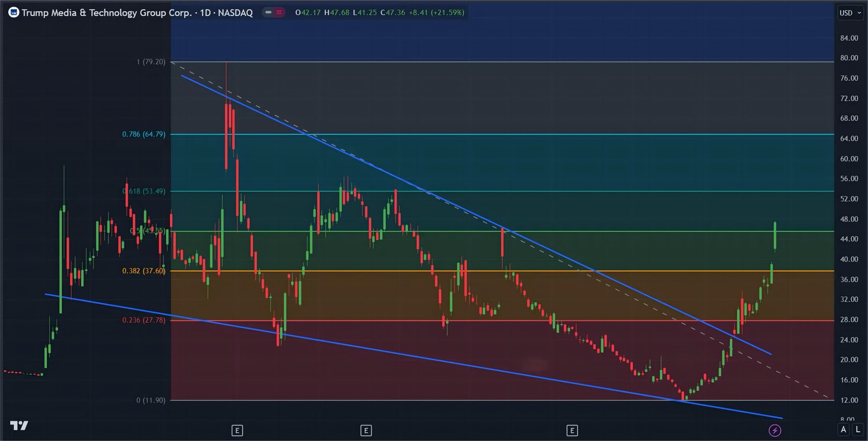The image size is (868, 441).
Task: Select the Fibonacci label 0.618 (53.49)
Action: pos(144,191)
